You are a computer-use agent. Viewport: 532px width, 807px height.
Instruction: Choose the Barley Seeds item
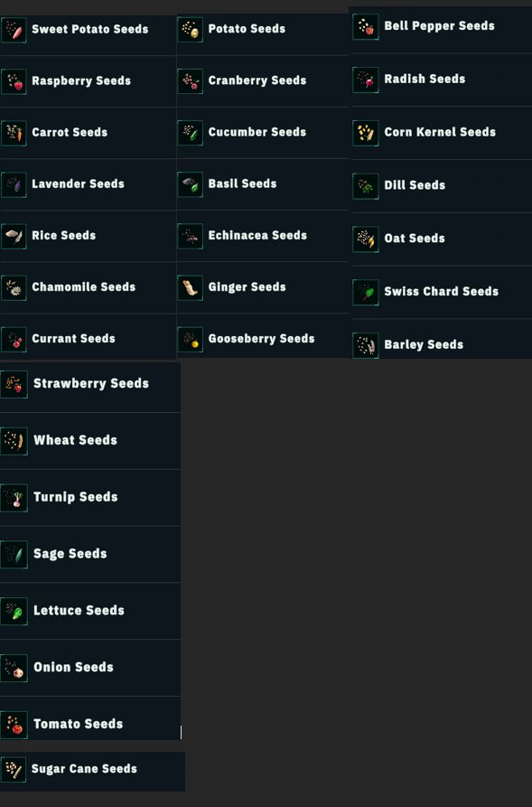(x=442, y=339)
